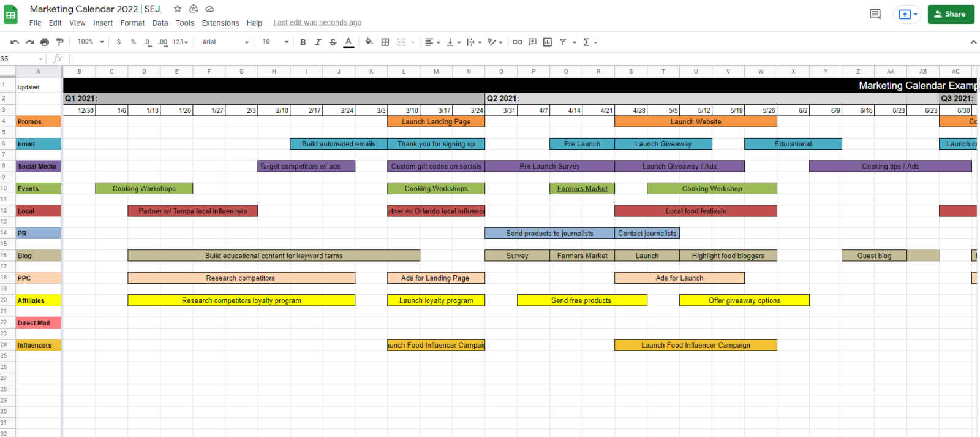Click the Print icon
The height and width of the screenshot is (437, 980).
click(x=45, y=42)
